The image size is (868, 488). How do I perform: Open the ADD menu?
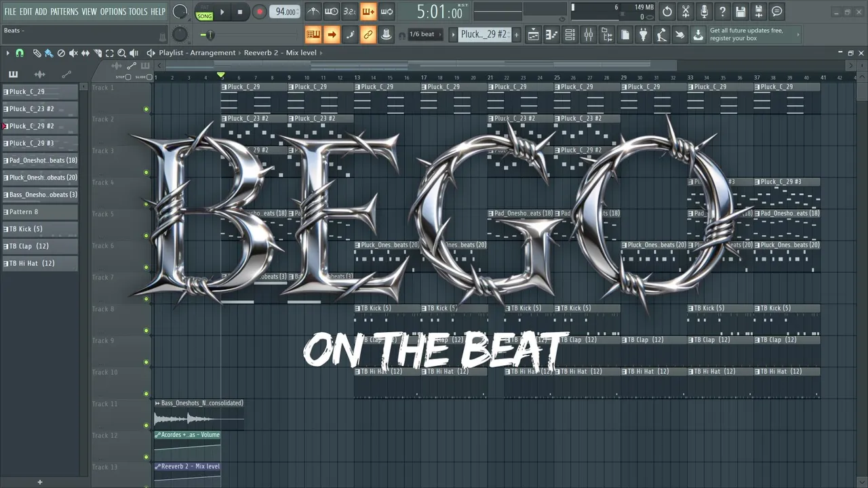coord(41,12)
